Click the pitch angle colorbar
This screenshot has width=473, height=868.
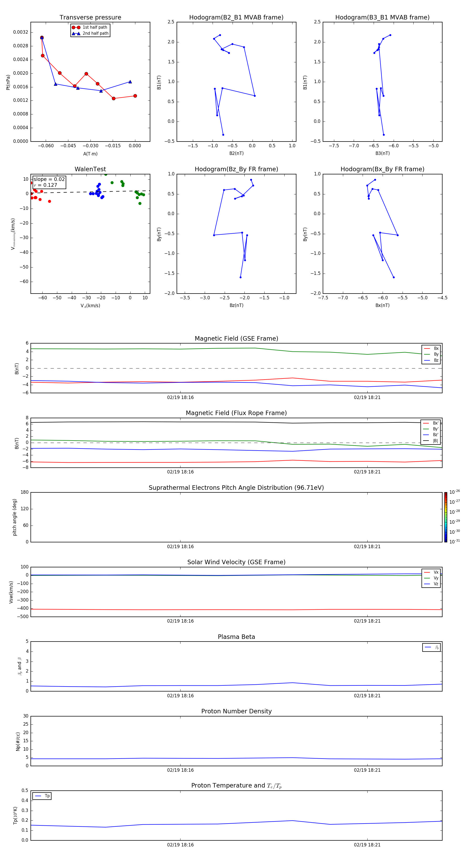445,517
